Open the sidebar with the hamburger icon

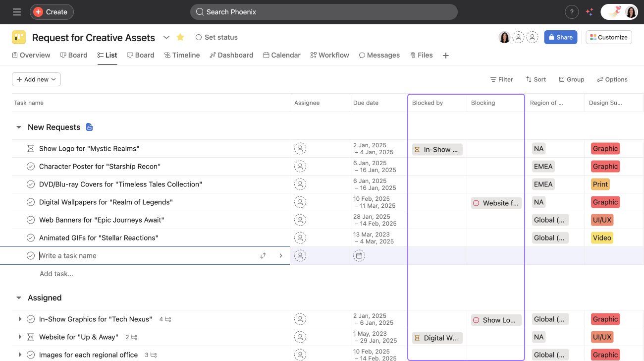(x=16, y=12)
